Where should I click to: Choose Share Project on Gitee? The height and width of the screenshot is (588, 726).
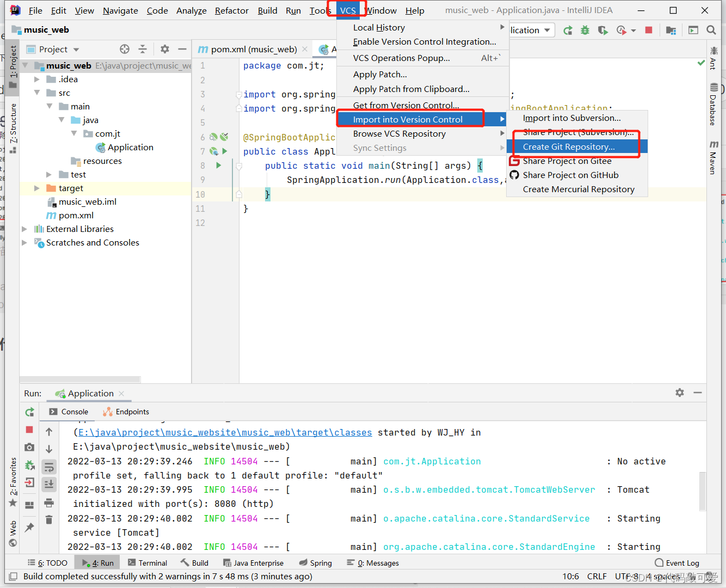tap(577, 161)
